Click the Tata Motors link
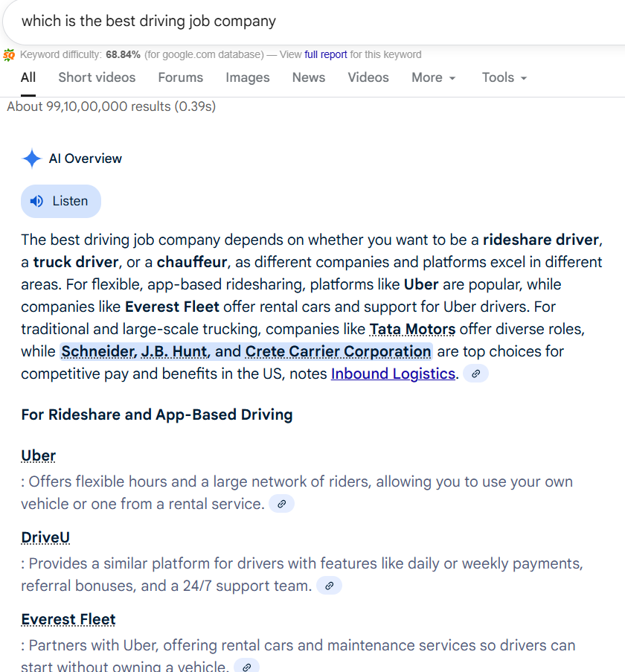This screenshot has width=625, height=672. pos(412,329)
